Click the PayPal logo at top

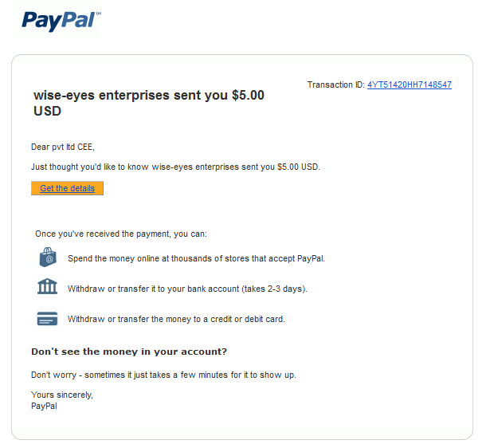click(59, 21)
